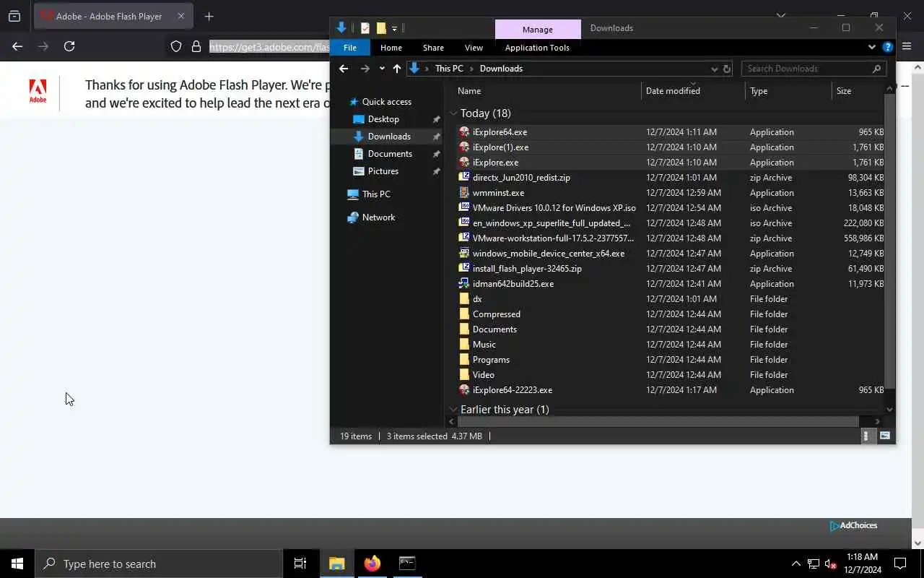924x578 pixels.
Task: Click the idman642build25.exe icon
Action: [x=464, y=284]
